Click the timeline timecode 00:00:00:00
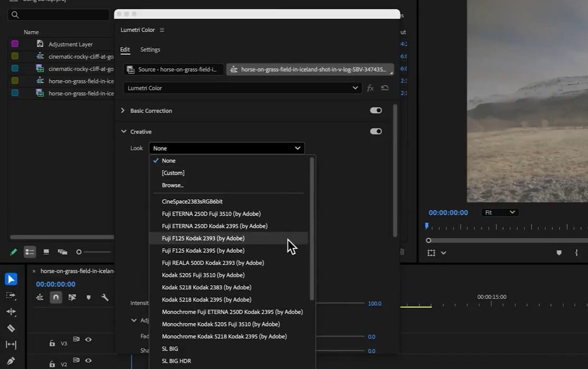 coord(55,284)
